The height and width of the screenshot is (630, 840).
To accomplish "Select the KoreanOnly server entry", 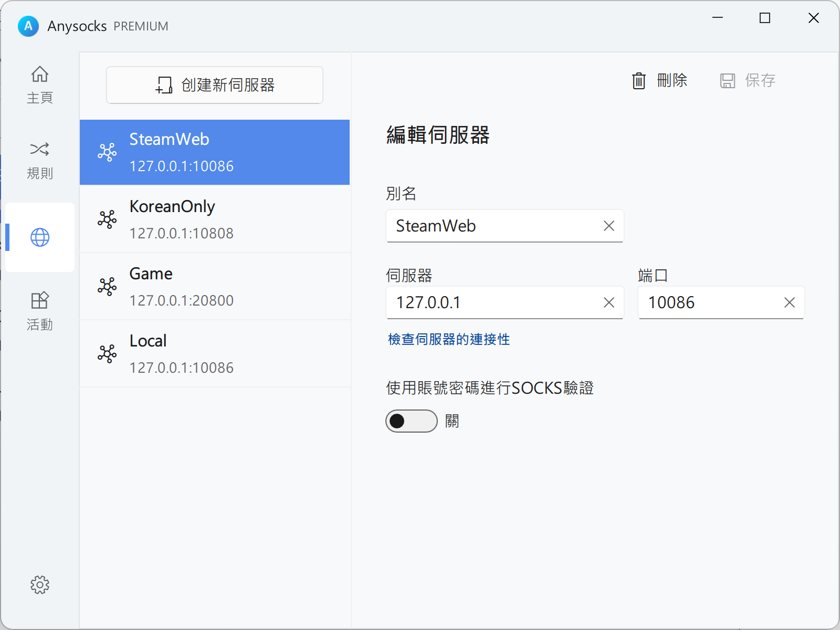I will [x=215, y=219].
